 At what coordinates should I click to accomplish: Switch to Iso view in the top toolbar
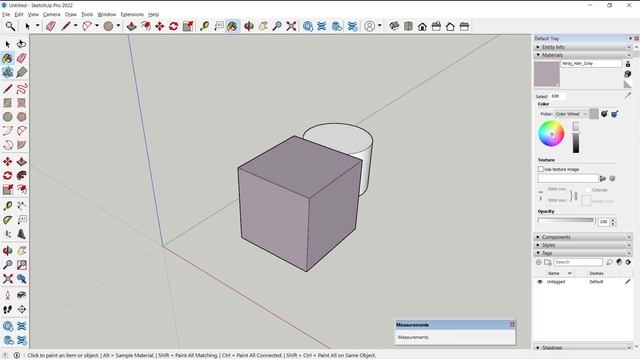394,27
